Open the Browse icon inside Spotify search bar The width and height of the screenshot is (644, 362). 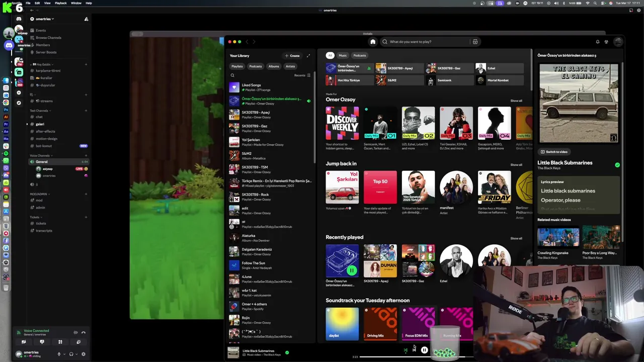(475, 42)
